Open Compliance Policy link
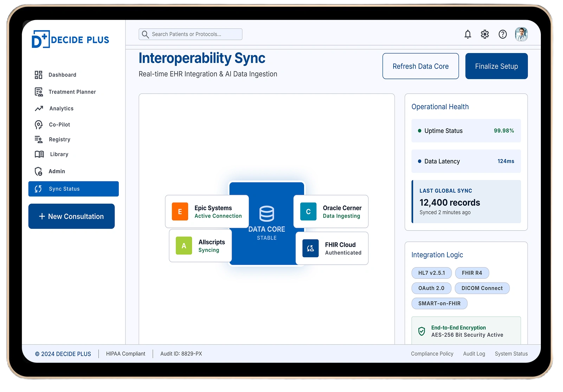Screen dimensions: 563x392 432,354
